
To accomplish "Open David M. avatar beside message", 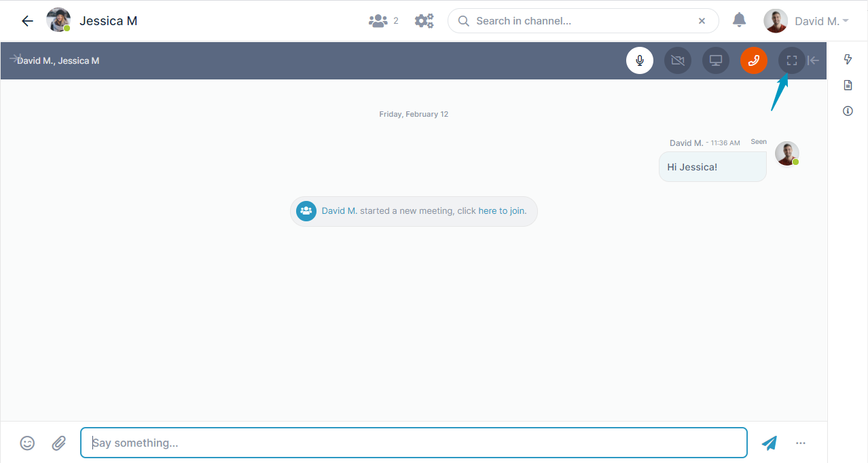I will 787,153.
